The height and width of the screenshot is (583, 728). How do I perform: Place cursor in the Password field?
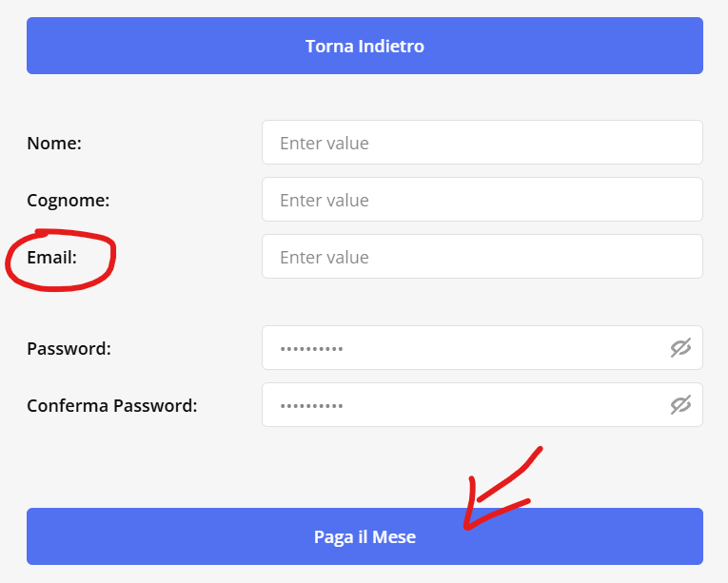(482, 348)
